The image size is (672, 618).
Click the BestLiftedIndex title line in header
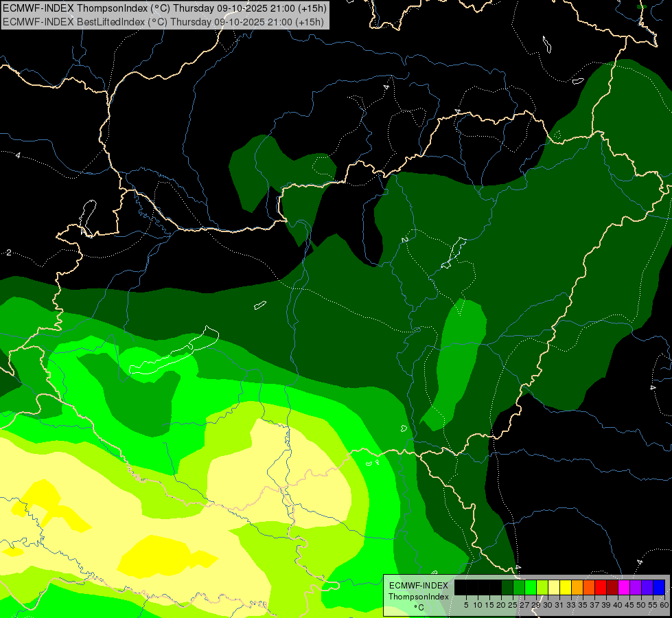163,22
